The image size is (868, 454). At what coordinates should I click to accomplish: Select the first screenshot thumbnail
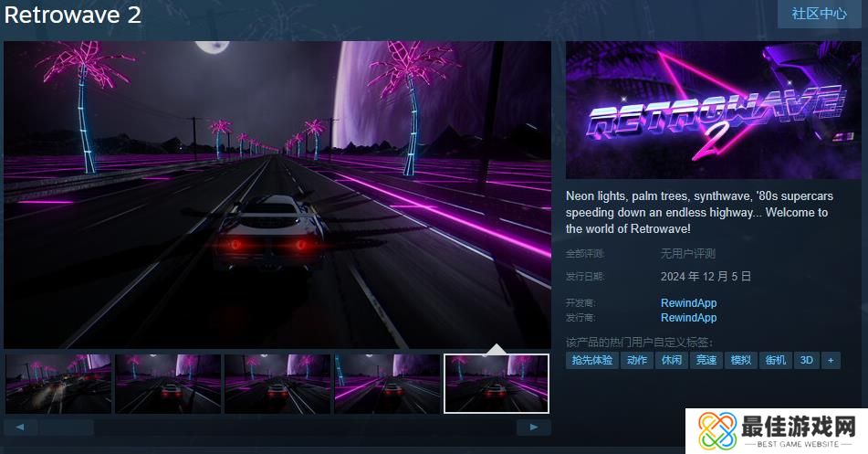[58, 384]
